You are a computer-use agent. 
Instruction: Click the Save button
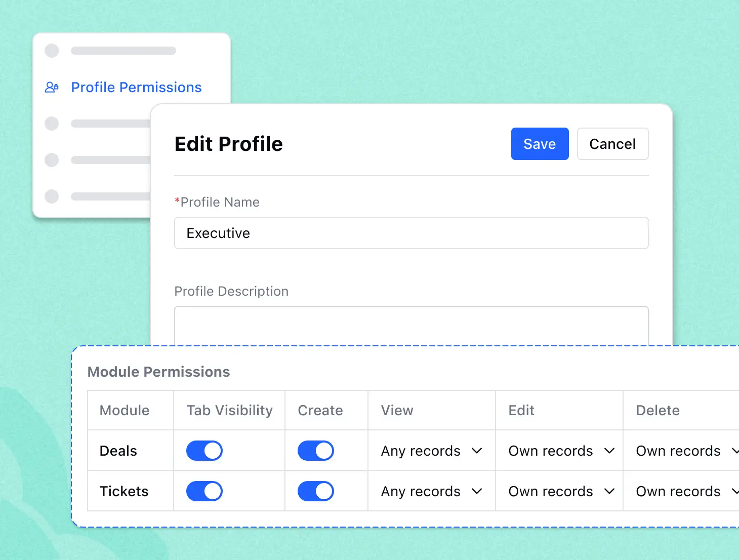click(x=540, y=144)
